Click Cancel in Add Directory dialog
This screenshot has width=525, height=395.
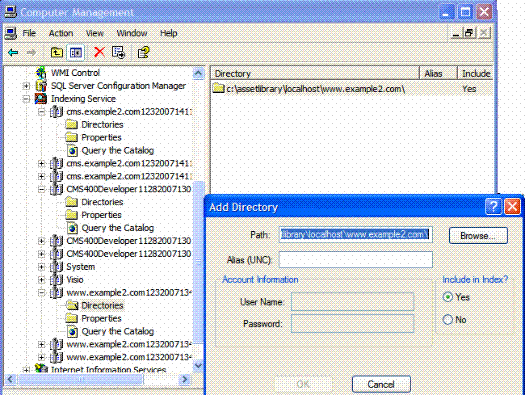pos(381,384)
